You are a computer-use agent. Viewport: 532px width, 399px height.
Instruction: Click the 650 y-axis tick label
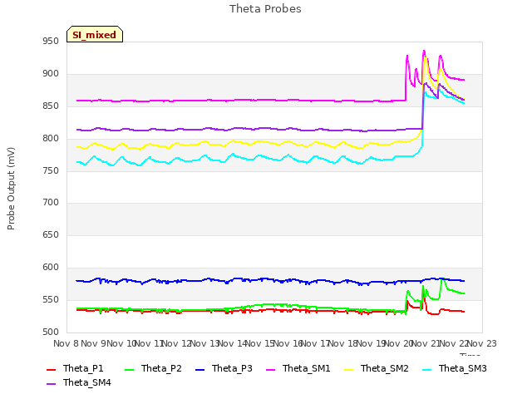[x=51, y=234]
